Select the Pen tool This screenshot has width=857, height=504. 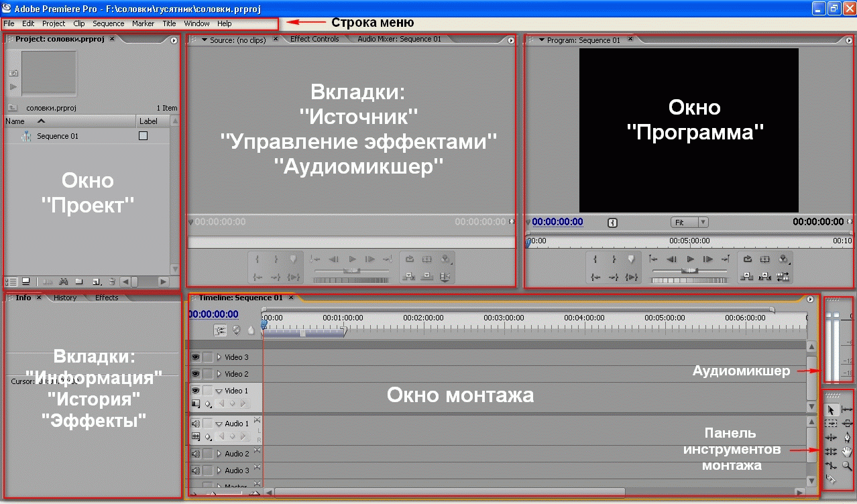pyautogui.click(x=847, y=438)
